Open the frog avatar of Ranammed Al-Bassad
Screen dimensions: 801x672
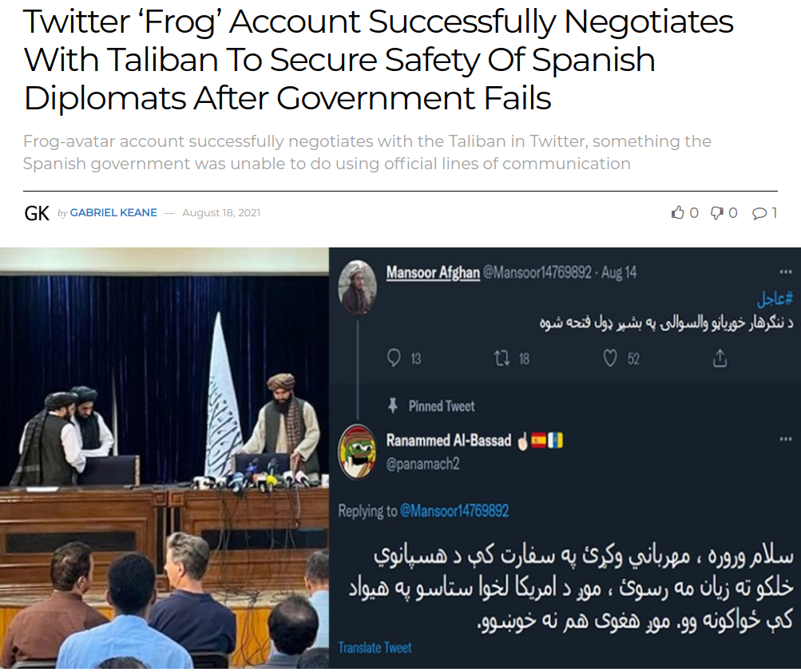357,452
